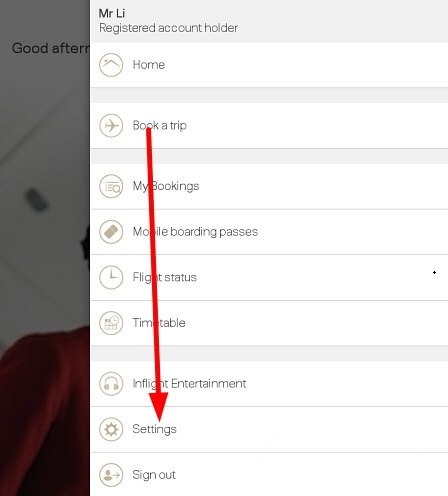
Task: Select the Flight status clock icon
Action: (111, 277)
